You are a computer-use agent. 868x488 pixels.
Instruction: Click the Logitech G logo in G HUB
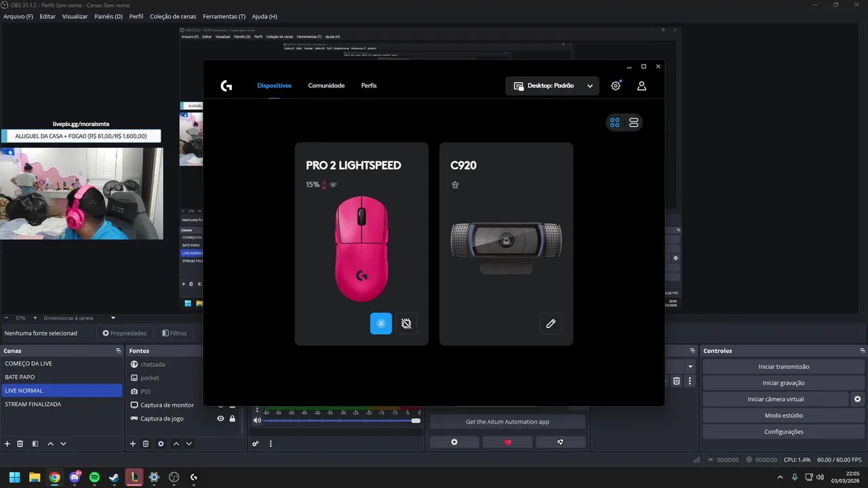pos(226,86)
